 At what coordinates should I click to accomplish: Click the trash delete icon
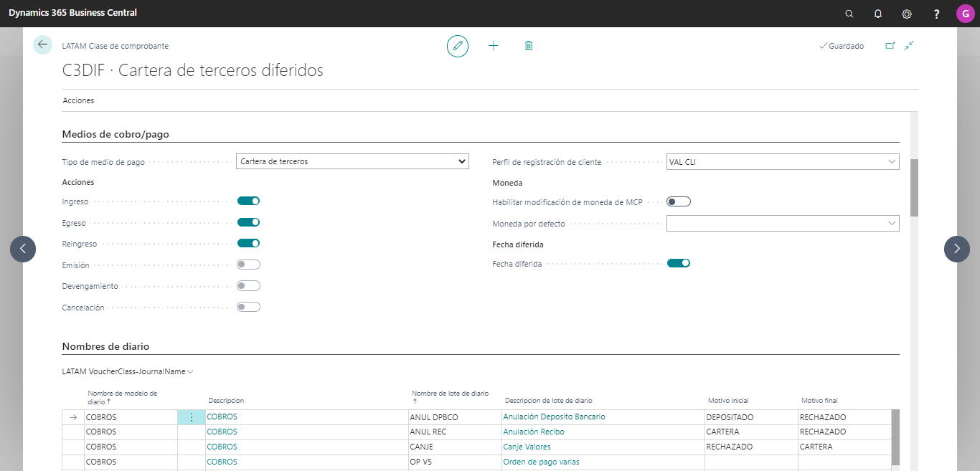(x=529, y=46)
